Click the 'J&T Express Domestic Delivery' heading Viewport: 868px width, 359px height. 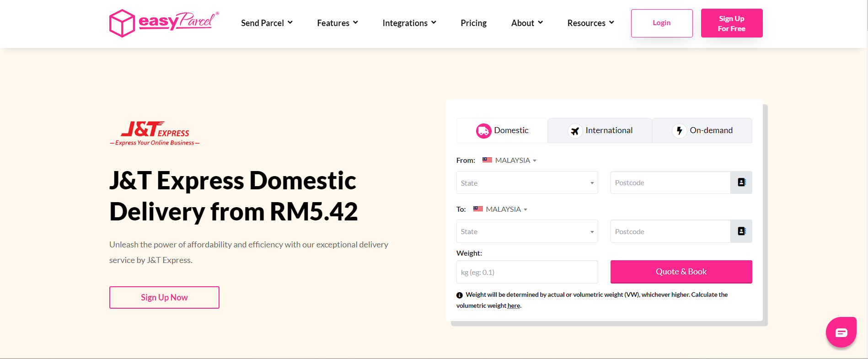tap(233, 196)
